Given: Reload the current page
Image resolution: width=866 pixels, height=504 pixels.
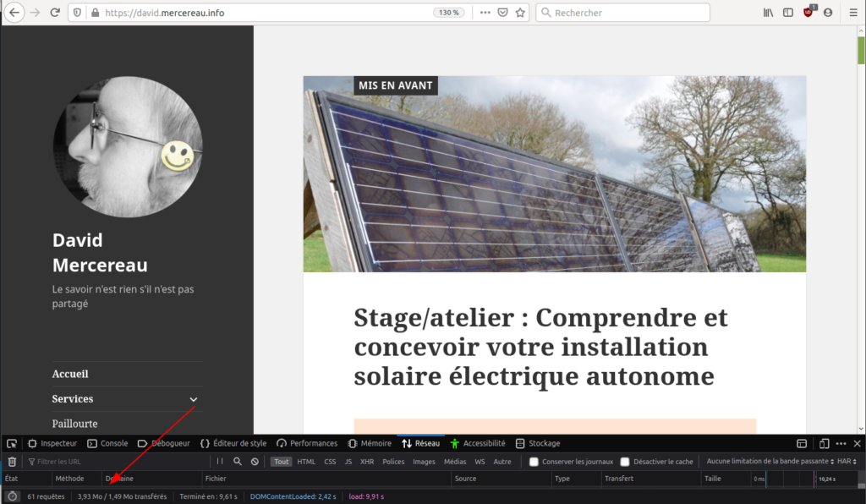Looking at the screenshot, I should pyautogui.click(x=55, y=13).
